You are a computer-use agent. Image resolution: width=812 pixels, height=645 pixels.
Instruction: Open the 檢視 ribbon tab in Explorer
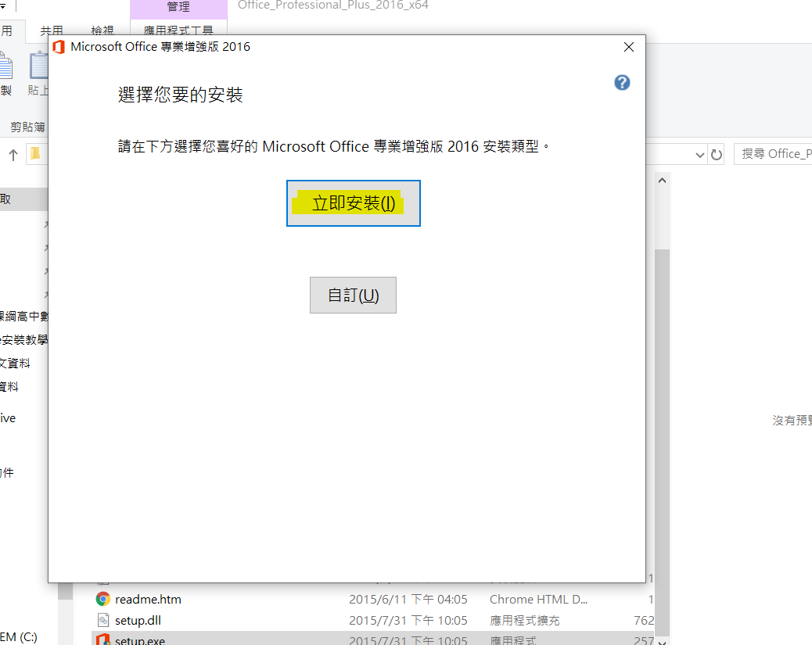[x=102, y=31]
